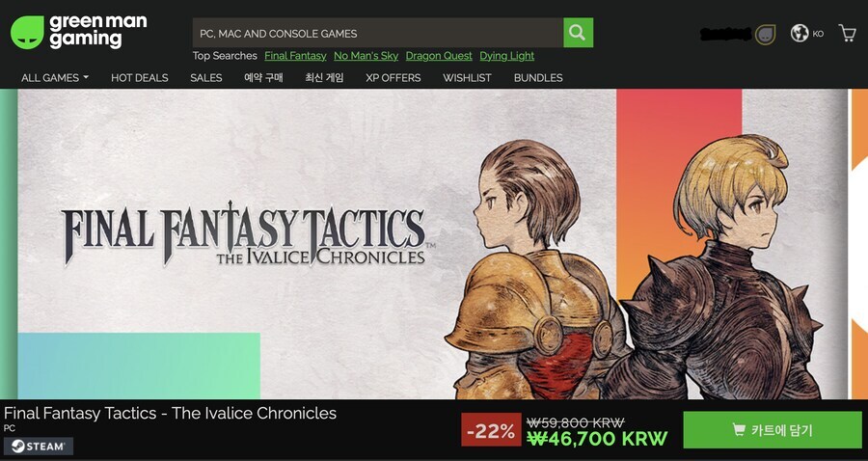The width and height of the screenshot is (868, 461).
Task: Focus the PC, MAC and CONSOLE GAMES search field
Action: (378, 33)
